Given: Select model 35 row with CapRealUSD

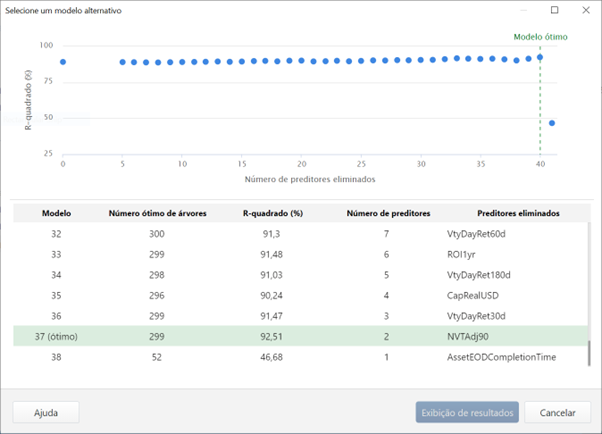Looking at the screenshot, I should click(x=300, y=296).
